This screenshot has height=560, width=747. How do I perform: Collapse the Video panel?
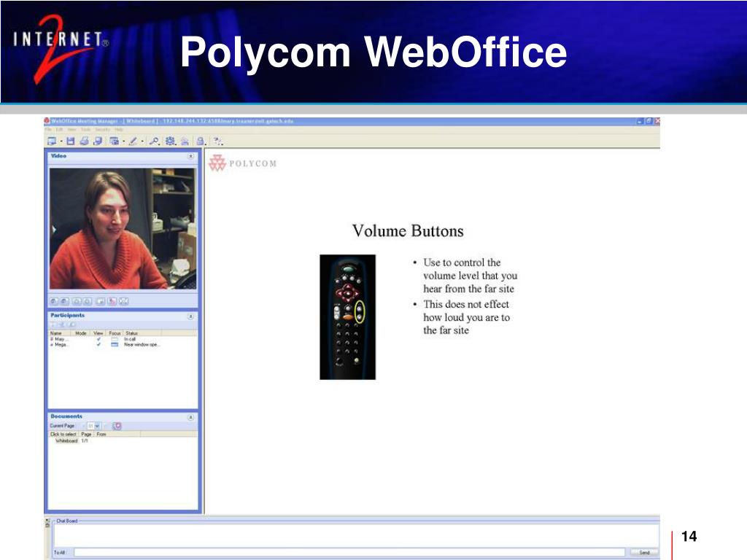pyautogui.click(x=190, y=156)
